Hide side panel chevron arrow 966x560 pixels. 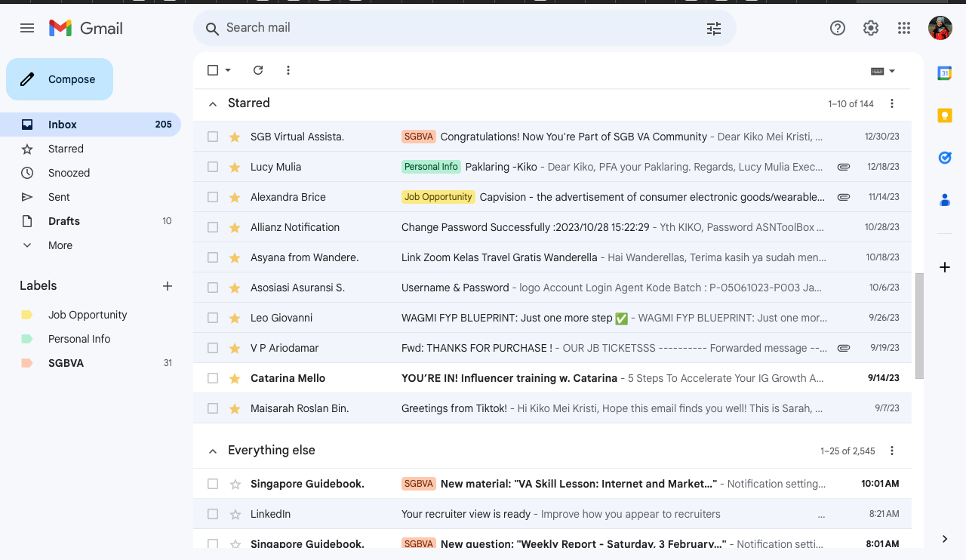pyautogui.click(x=945, y=539)
